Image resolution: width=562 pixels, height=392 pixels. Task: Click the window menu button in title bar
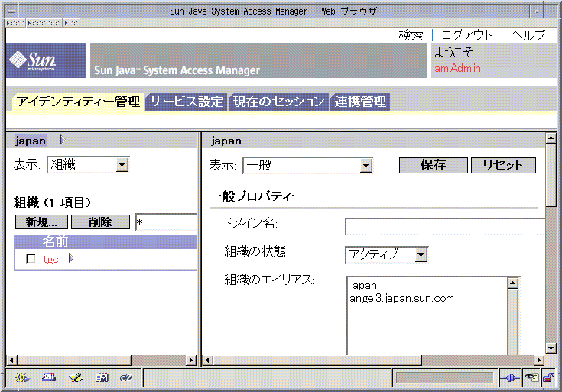(x=11, y=11)
